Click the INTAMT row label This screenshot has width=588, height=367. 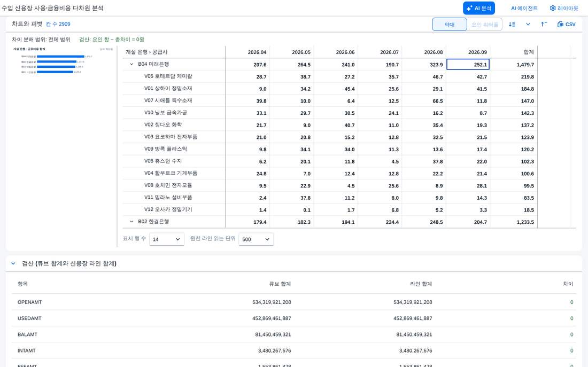27,350
